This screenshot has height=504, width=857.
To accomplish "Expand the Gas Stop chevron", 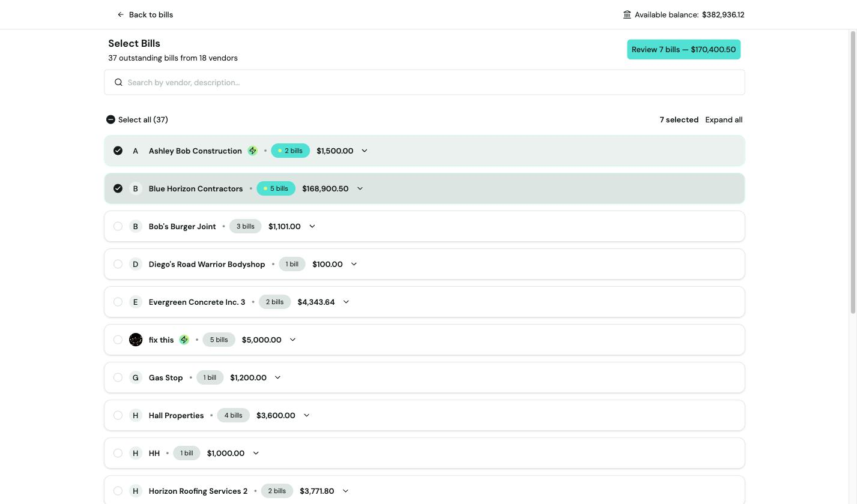I will point(277,377).
